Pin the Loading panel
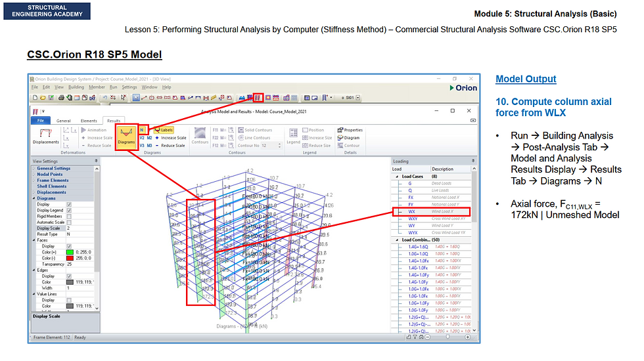The height and width of the screenshot is (361, 644). (x=472, y=161)
